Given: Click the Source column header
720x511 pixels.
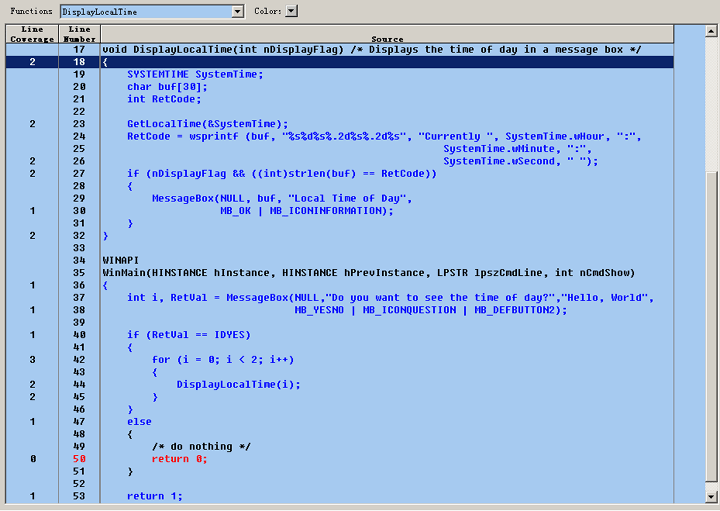Looking at the screenshot, I should (x=387, y=34).
